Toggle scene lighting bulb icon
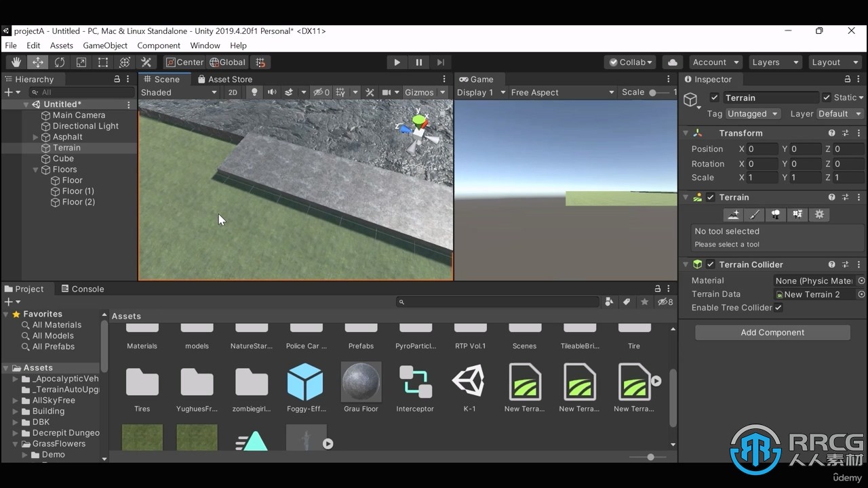868x488 pixels. coord(254,92)
